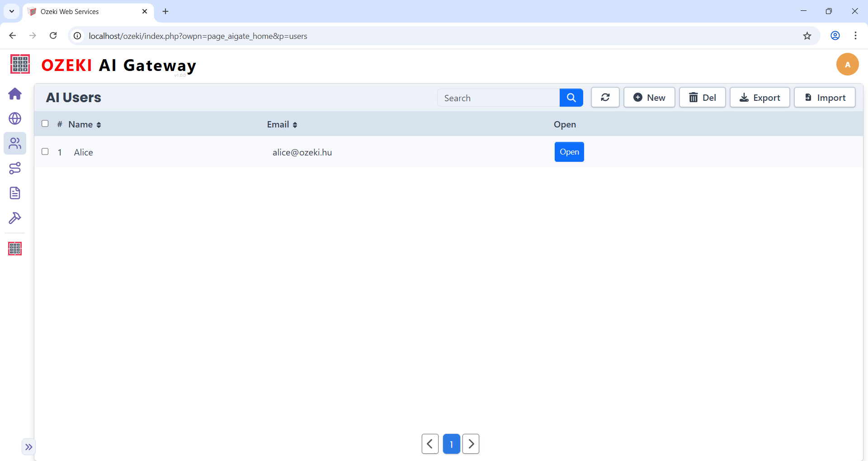Click the blue search magnifier button
This screenshot has height=461, width=868.
(571, 98)
